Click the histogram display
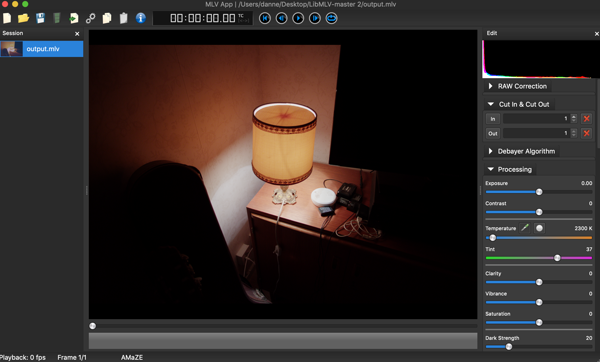 (540, 59)
